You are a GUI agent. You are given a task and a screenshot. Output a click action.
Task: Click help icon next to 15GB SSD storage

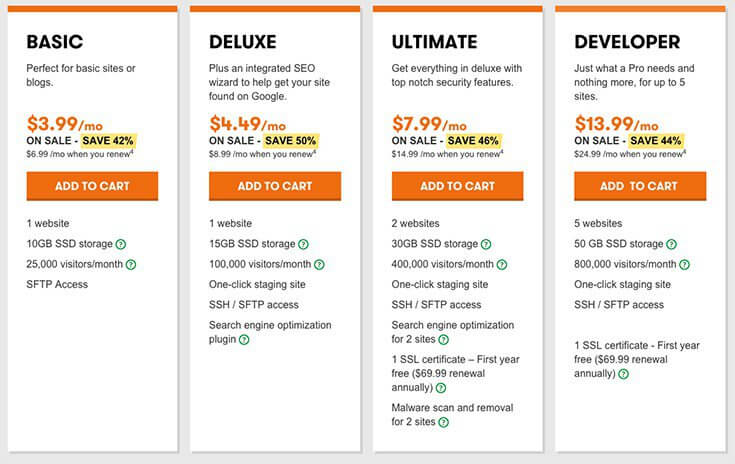(303, 244)
